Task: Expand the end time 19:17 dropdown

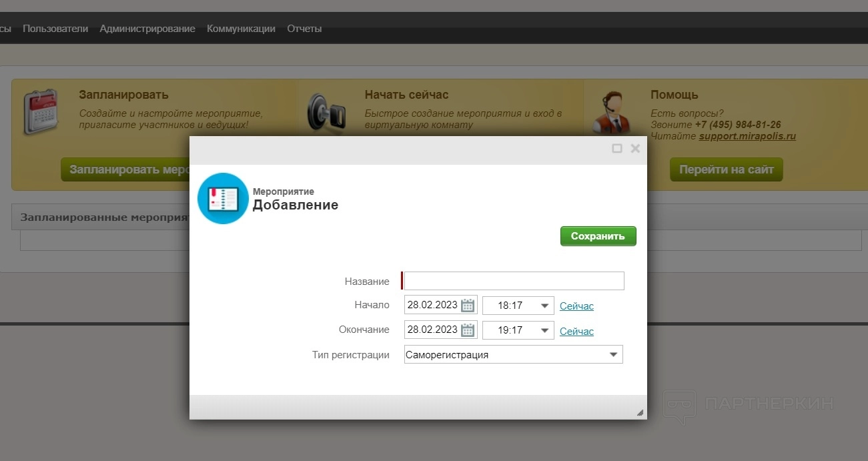Action: pyautogui.click(x=545, y=330)
